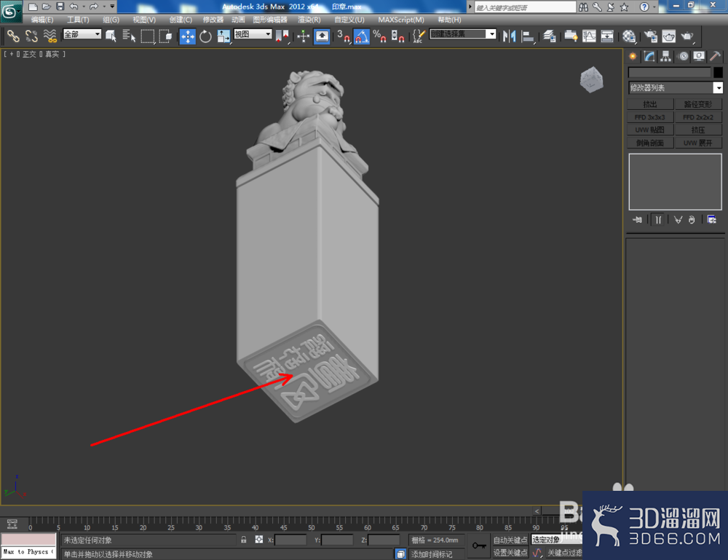Toggle Percent Snap
728x560 pixels.
pos(379,36)
